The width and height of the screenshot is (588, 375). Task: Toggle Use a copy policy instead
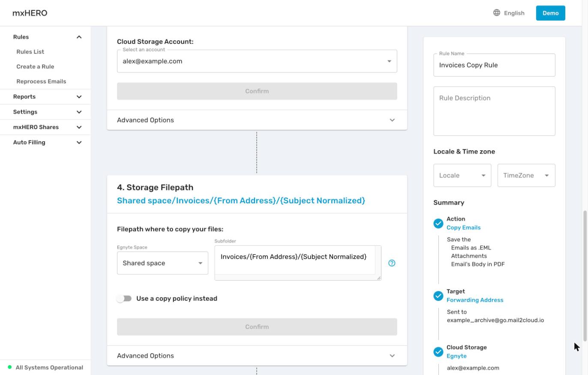124,298
